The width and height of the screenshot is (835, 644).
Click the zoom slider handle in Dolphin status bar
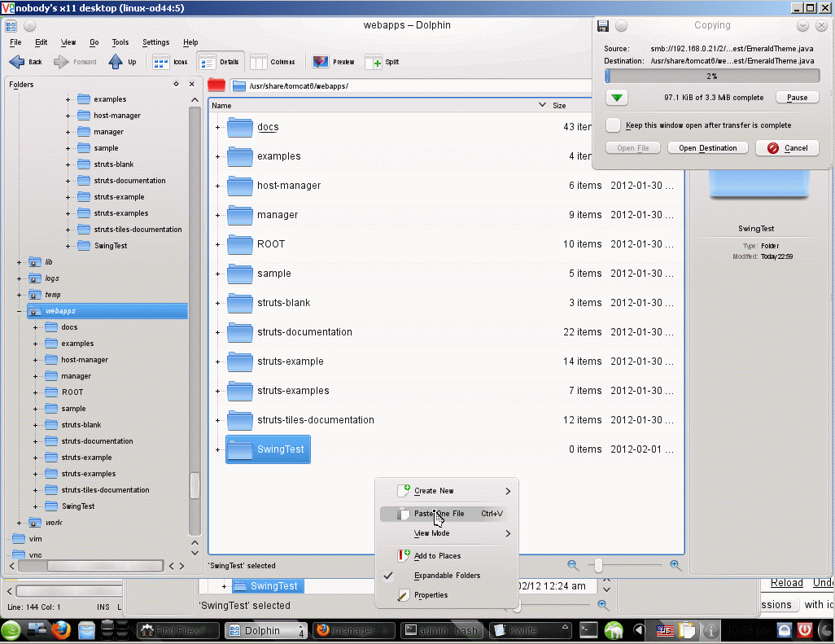[x=598, y=565]
